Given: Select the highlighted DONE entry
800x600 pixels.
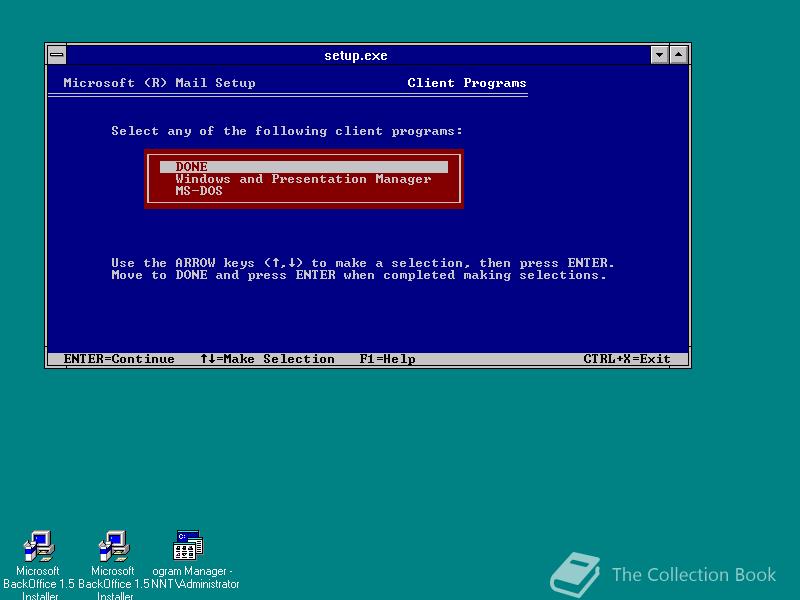Looking at the screenshot, I should tap(304, 167).
